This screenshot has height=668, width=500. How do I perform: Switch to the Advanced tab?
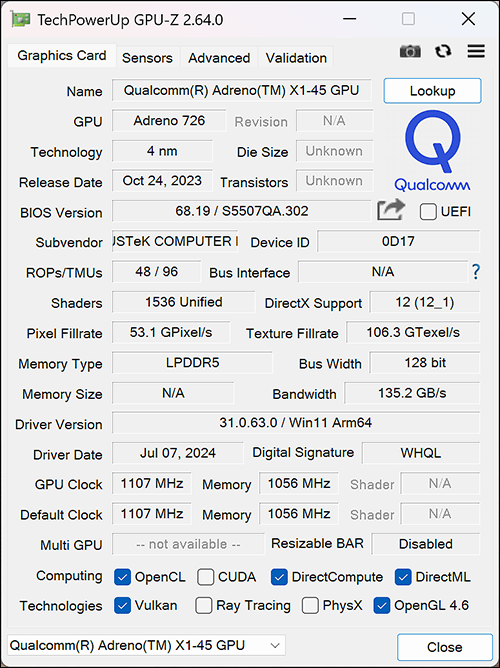pyautogui.click(x=219, y=58)
